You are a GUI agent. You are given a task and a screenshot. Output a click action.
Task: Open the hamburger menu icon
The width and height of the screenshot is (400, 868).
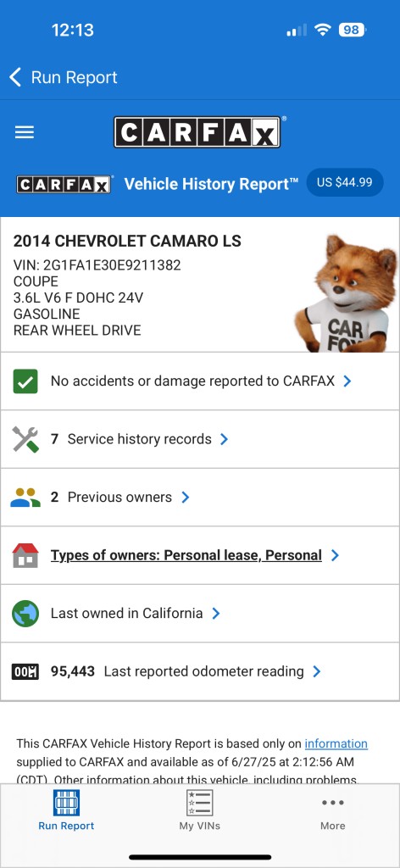[25, 132]
